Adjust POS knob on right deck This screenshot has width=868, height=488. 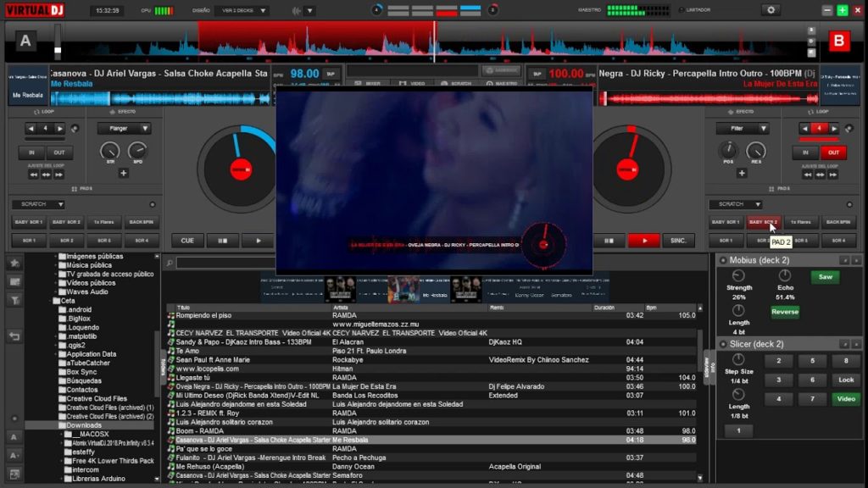728,150
